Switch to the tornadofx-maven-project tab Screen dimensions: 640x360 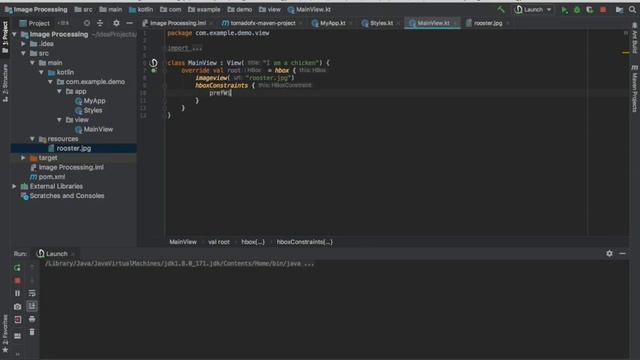[x=262, y=23]
